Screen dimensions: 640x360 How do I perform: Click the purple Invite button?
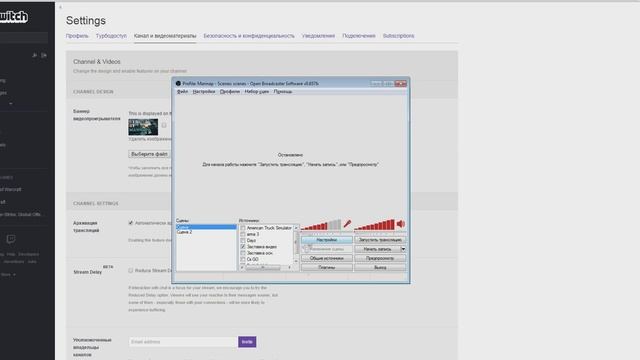tap(247, 342)
